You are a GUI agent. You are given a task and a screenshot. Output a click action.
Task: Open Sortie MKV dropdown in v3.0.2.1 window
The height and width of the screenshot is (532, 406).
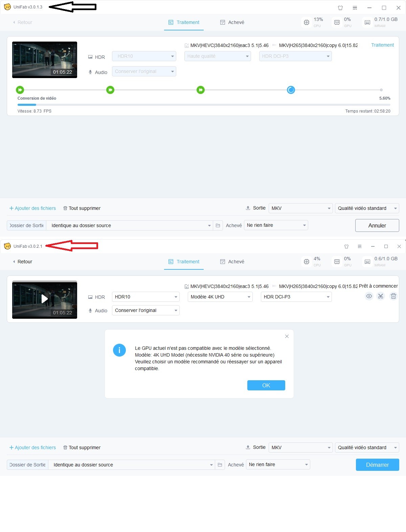[301, 448]
